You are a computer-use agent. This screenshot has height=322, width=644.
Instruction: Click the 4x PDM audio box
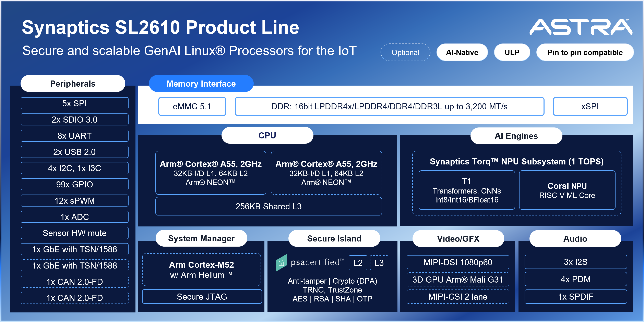coord(575,279)
